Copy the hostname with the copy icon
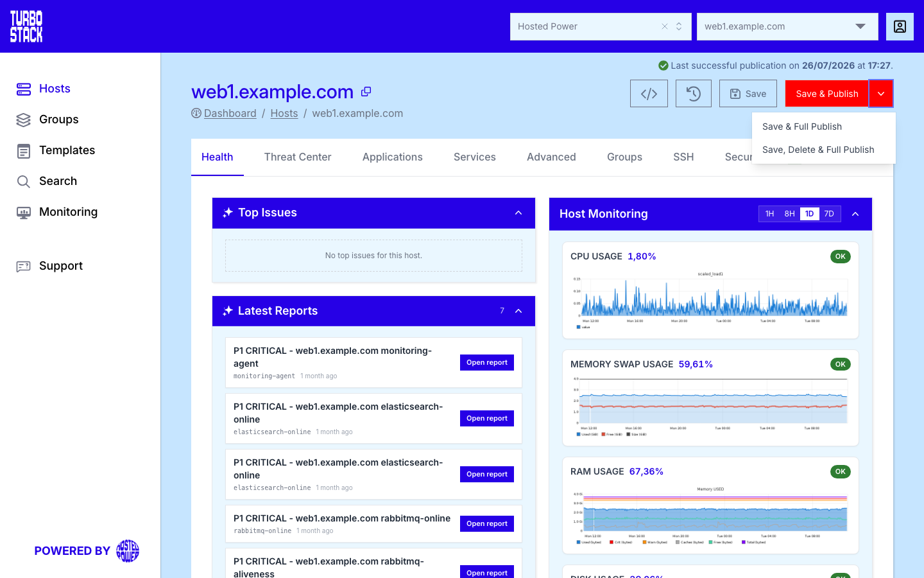 [x=366, y=92]
